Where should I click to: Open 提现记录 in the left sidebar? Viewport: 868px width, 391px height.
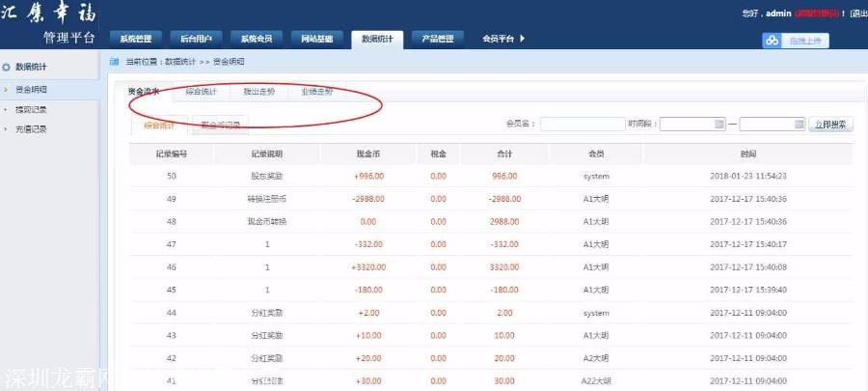[x=30, y=109]
